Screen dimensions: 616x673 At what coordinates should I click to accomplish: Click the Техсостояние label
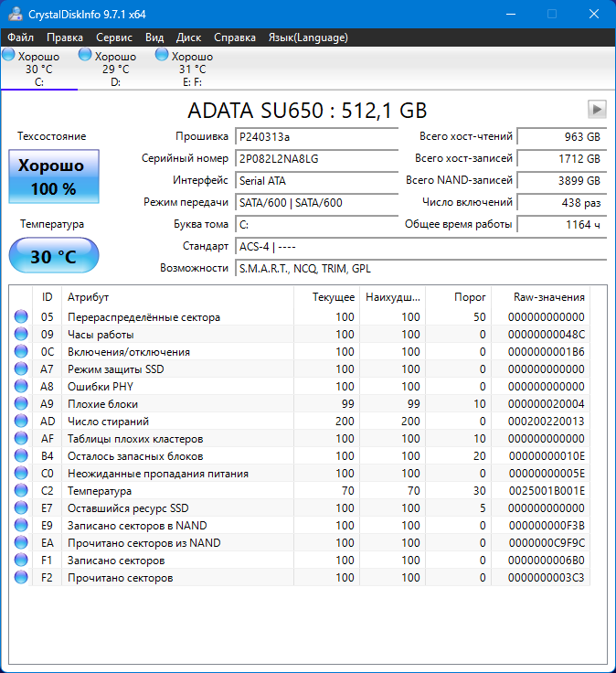[x=51, y=136]
